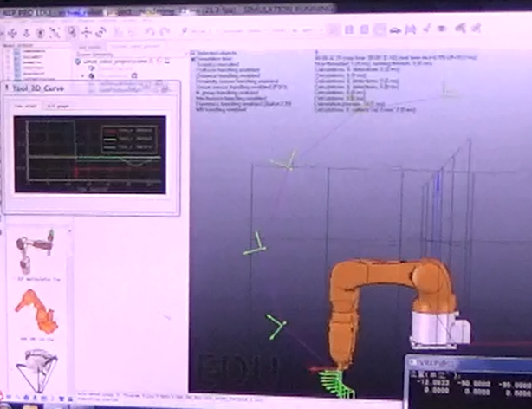Screen dimensions: 532x409
Task: Select the object shift tool
Action: pos(87,32)
